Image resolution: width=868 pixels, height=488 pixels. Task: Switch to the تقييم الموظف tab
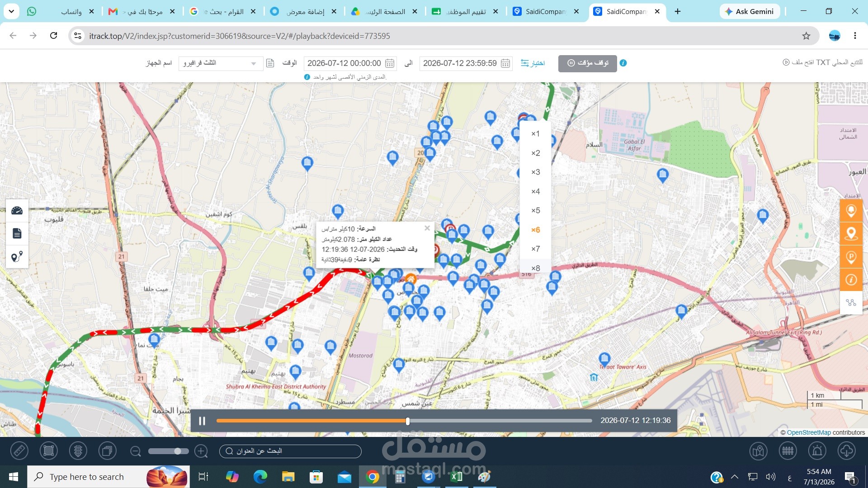point(465,11)
